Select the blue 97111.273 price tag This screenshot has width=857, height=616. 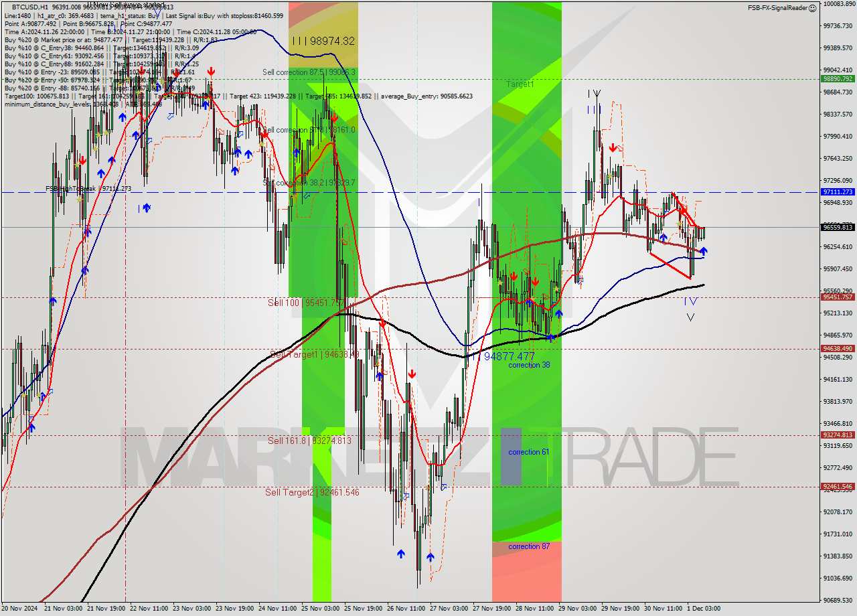coord(837,192)
